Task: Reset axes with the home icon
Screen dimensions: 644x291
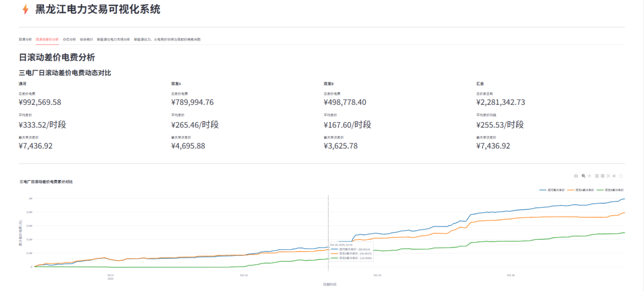Action: pyautogui.click(x=614, y=176)
